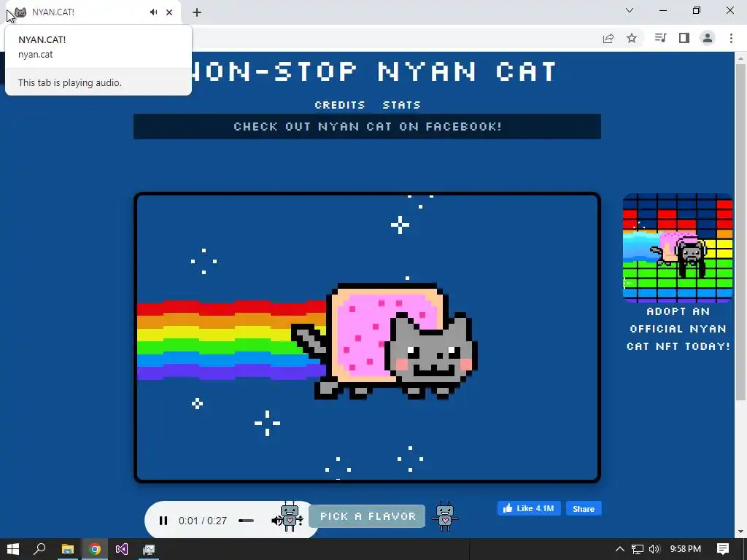Click the audio progress bar in the player
This screenshot has width=747, height=560.
pyautogui.click(x=247, y=521)
